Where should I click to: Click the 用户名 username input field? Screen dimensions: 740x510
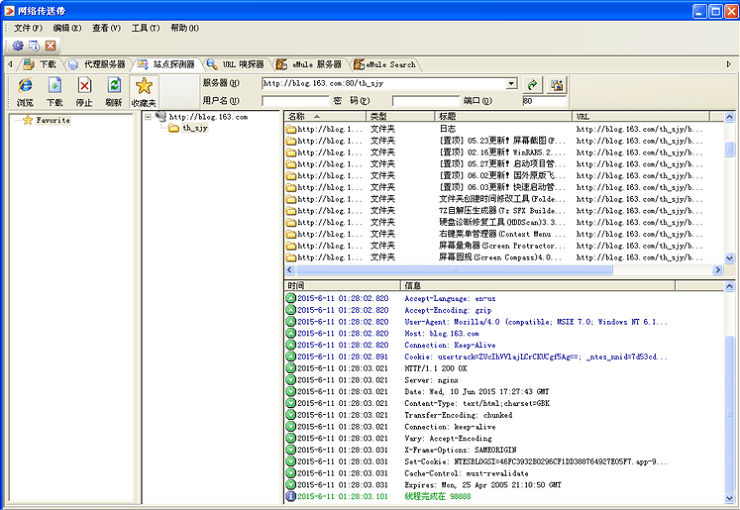point(295,101)
